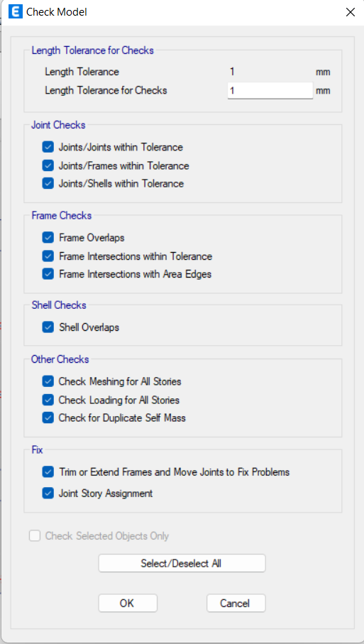Click the Length Tolerance value 1 label
The height and width of the screenshot is (644, 364).
(x=232, y=72)
